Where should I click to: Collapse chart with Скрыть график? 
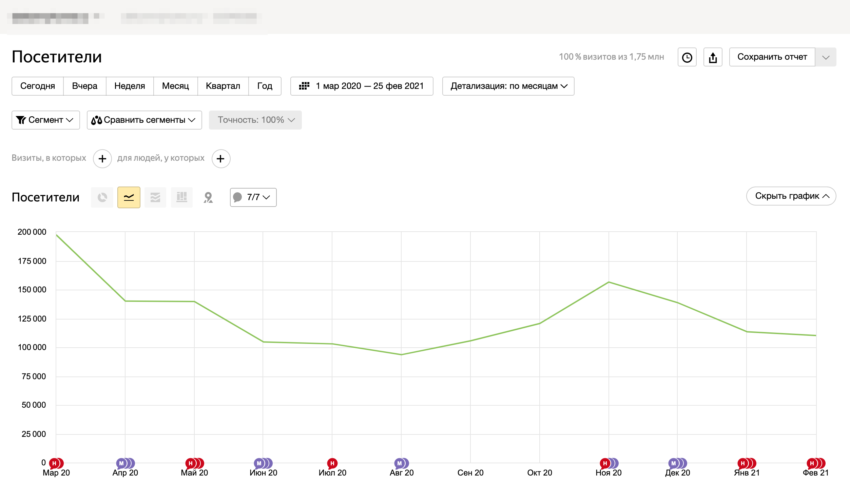coord(791,196)
